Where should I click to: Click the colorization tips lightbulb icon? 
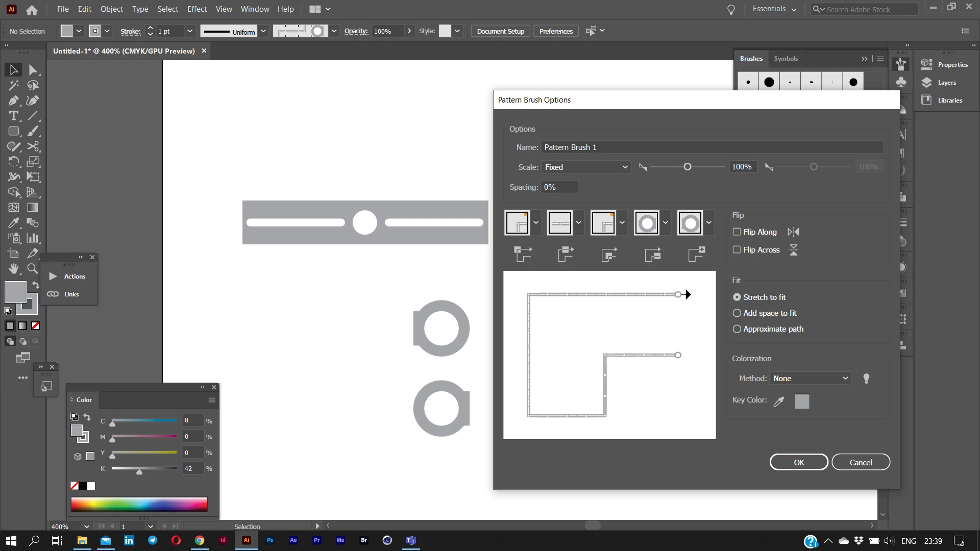click(866, 379)
